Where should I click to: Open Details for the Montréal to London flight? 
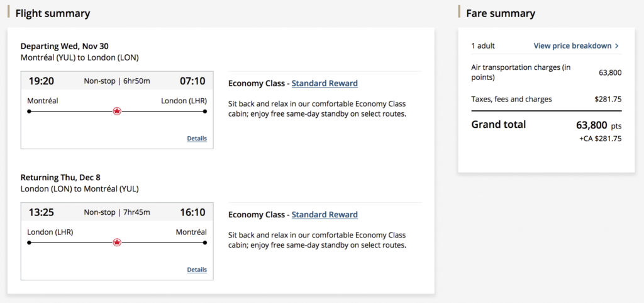click(196, 139)
